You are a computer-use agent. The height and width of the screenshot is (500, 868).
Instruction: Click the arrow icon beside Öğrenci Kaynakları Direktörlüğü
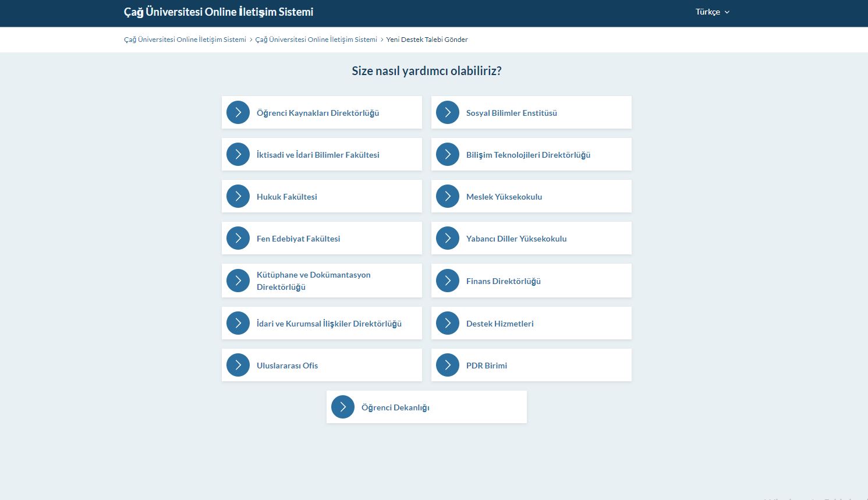point(238,112)
